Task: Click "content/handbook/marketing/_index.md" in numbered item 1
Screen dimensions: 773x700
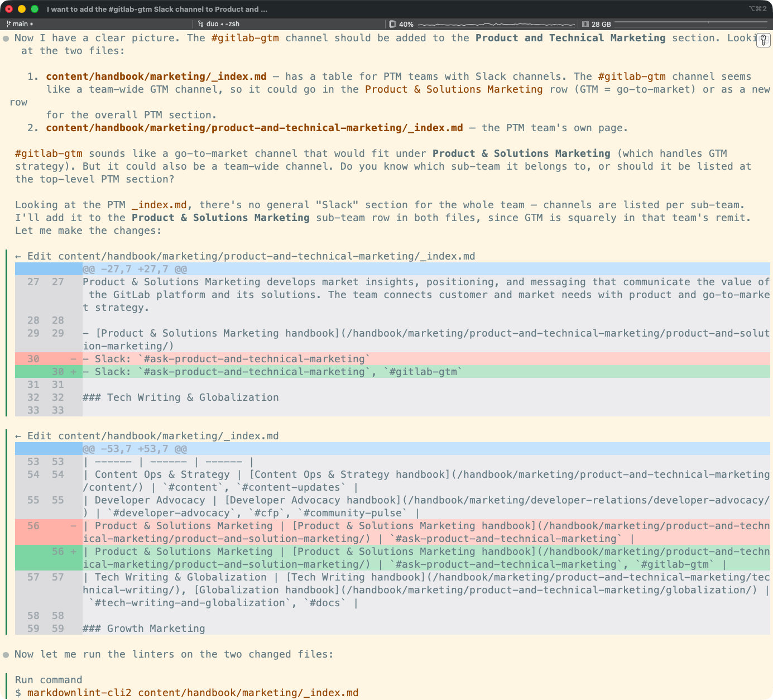Action: click(156, 76)
